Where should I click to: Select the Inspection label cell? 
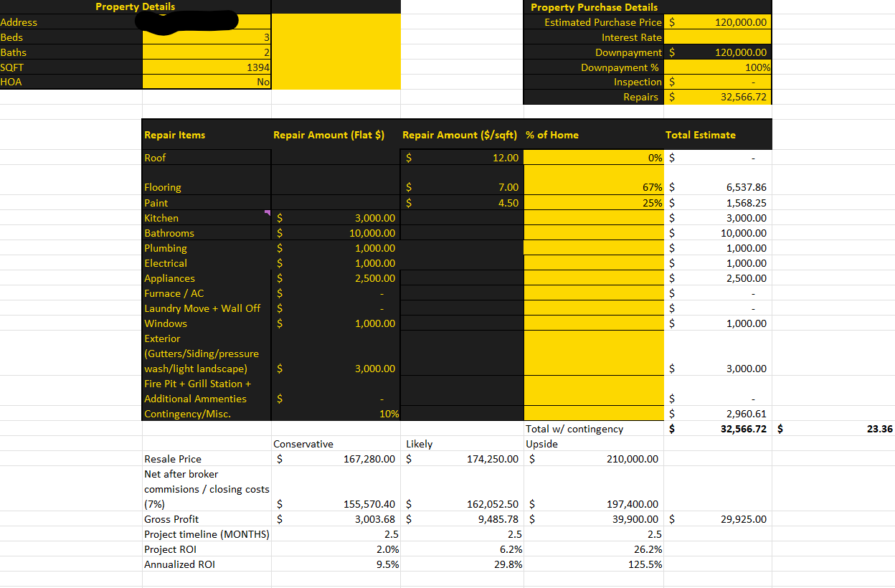pos(595,82)
